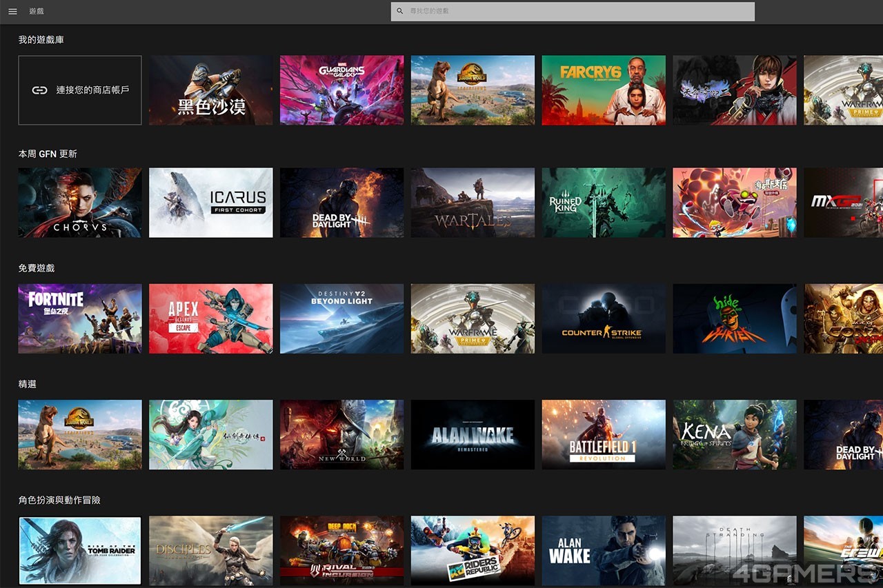Image resolution: width=883 pixels, height=588 pixels.
Task: Open the Apex Legends Escape tile
Action: tap(210, 318)
